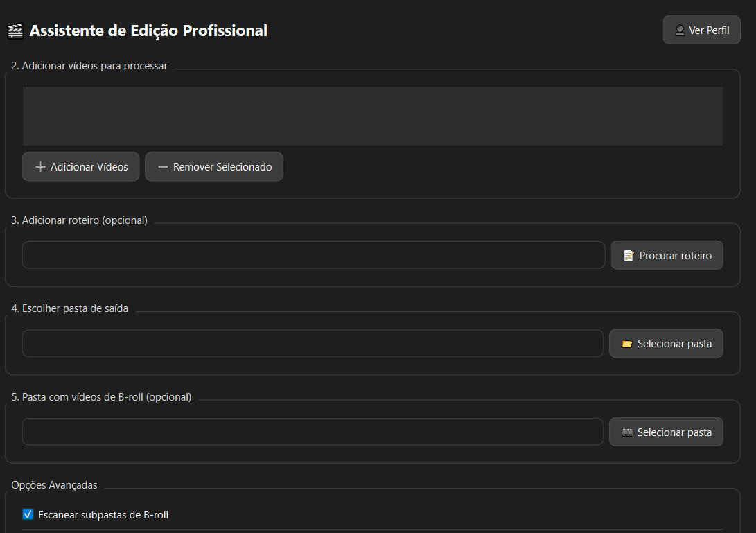Click the profile avatar icon in Ver Perfil
The image size is (756, 533).
[x=680, y=30]
